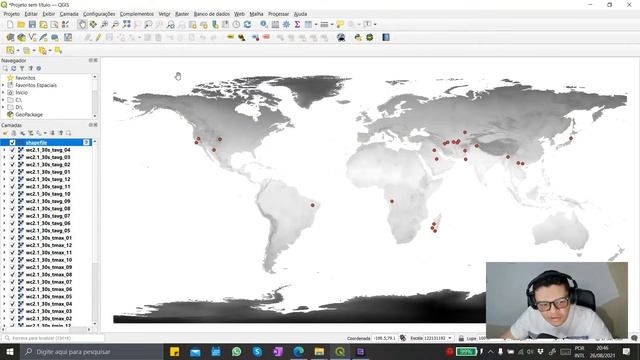Click the coordinate toggle icon in status bar
Image resolution: width=640 pixels, height=360 pixels.
[403, 338]
